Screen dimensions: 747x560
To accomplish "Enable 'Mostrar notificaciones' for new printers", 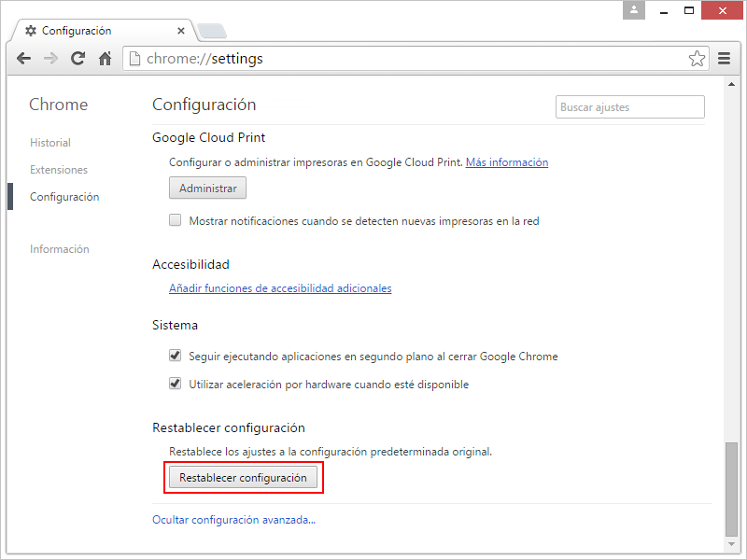I will pyautogui.click(x=175, y=219).
